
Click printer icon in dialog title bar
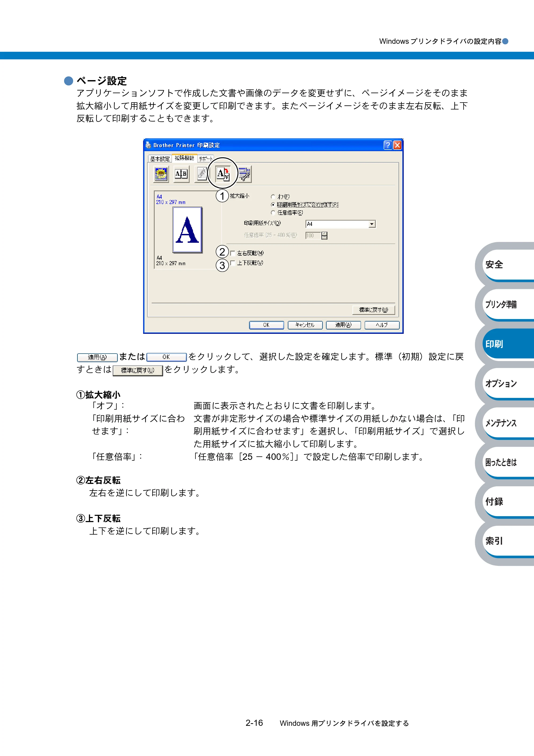(148, 145)
